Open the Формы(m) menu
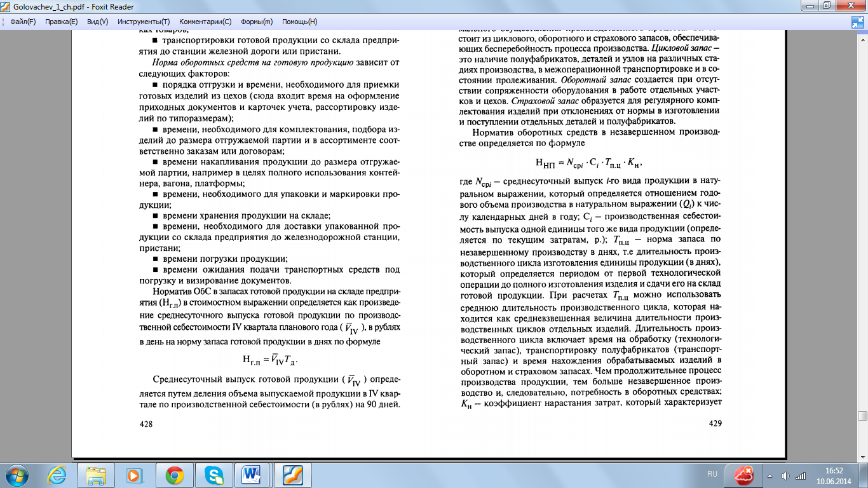The height and width of the screenshot is (488, 868). click(x=257, y=22)
